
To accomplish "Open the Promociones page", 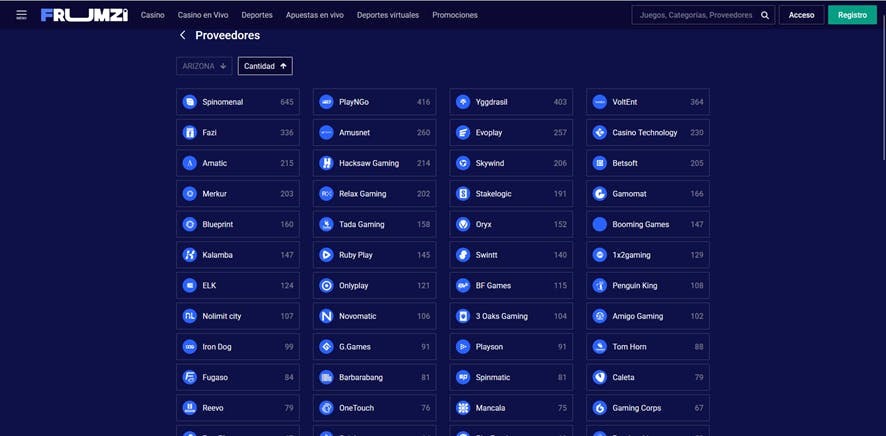I will [x=455, y=15].
